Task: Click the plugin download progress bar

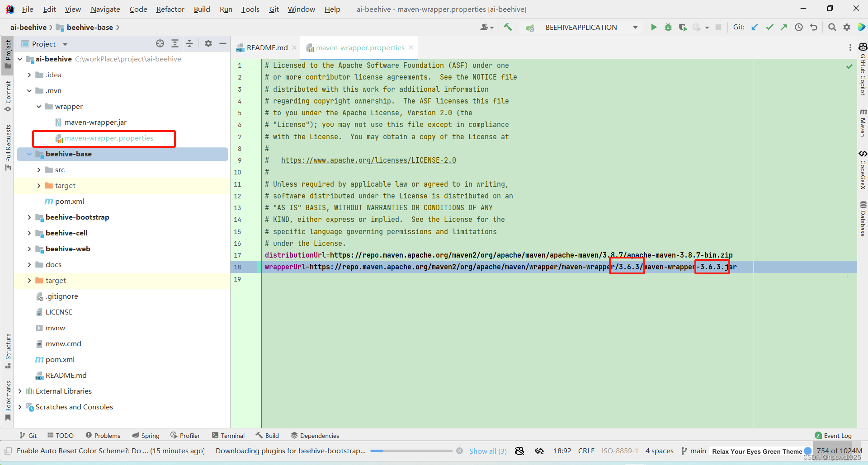Action: (x=411, y=451)
